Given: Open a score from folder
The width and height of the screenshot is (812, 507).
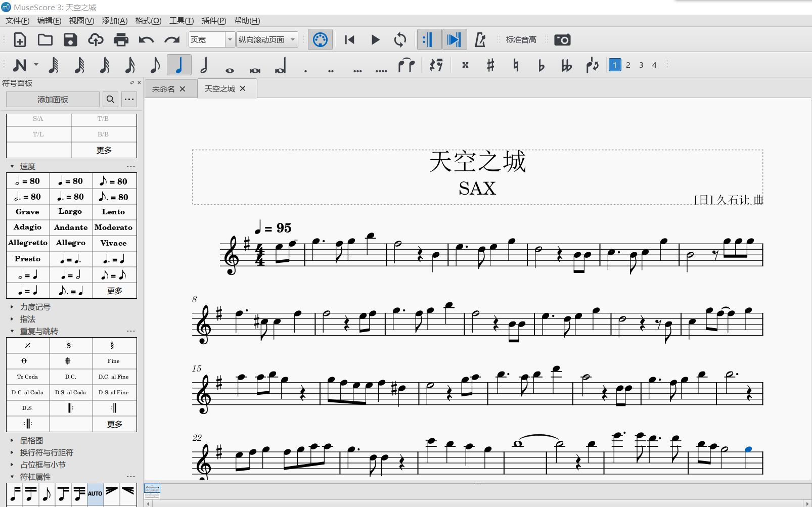Looking at the screenshot, I should [x=45, y=39].
